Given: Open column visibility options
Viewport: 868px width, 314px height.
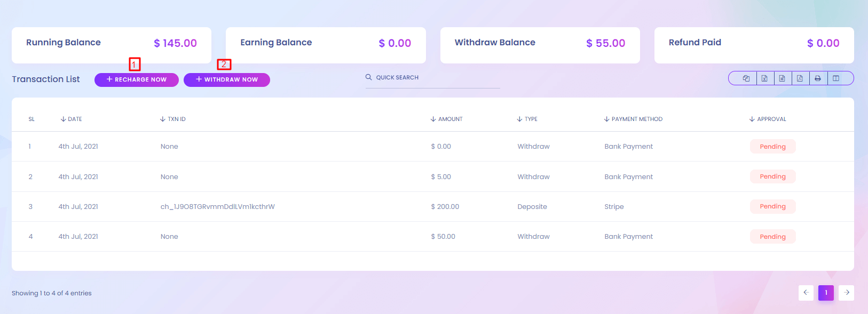Looking at the screenshot, I should [836, 78].
